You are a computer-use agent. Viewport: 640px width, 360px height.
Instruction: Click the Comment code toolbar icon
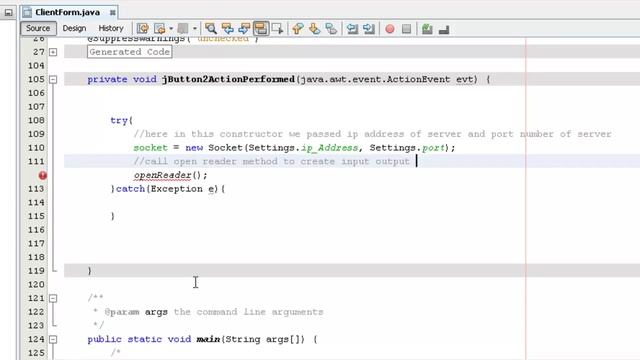(427, 29)
